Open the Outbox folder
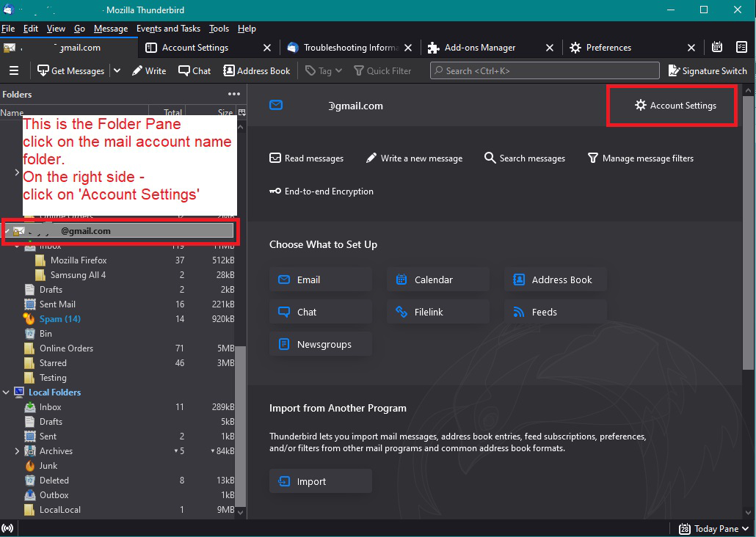Image resolution: width=756 pixels, height=537 pixels. click(54, 495)
